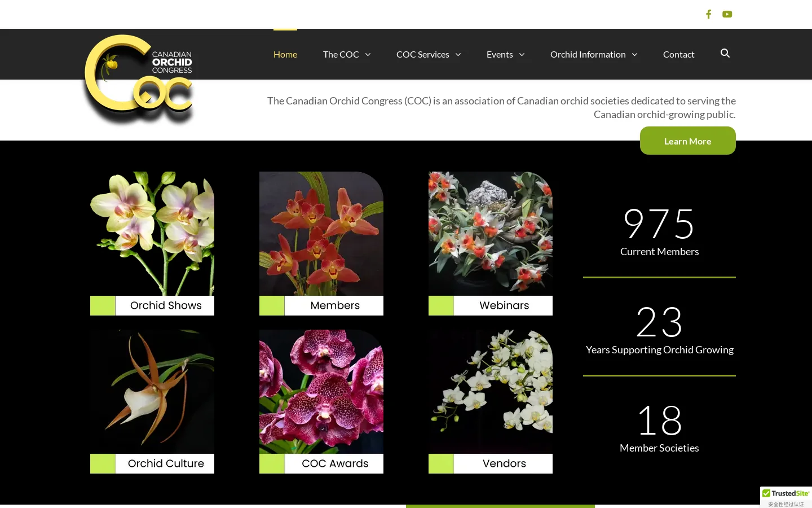This screenshot has height=508, width=812.
Task: Click the green square beside COC Awards
Action: (x=272, y=463)
